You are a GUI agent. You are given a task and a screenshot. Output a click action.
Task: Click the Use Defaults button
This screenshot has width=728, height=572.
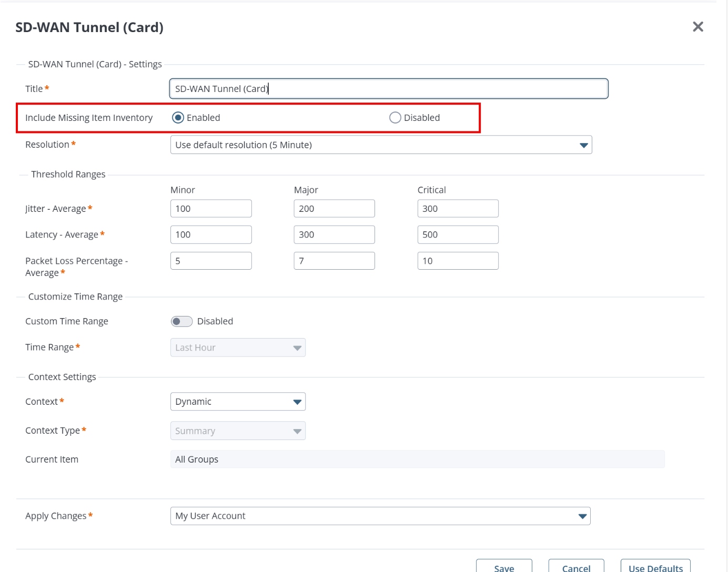(655, 567)
